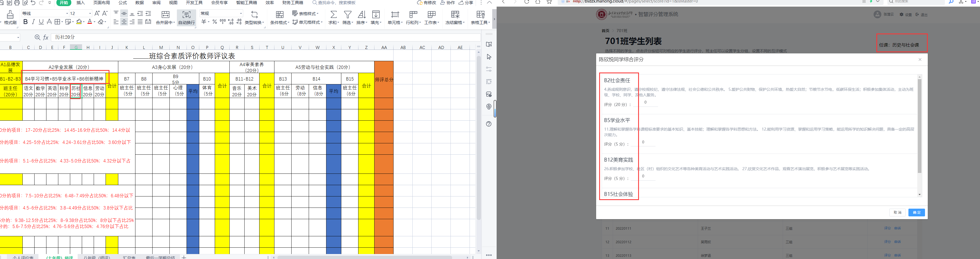The height and width of the screenshot is (259, 980).
Task: Click the B5学业水平 score input field
Action: 643,142
